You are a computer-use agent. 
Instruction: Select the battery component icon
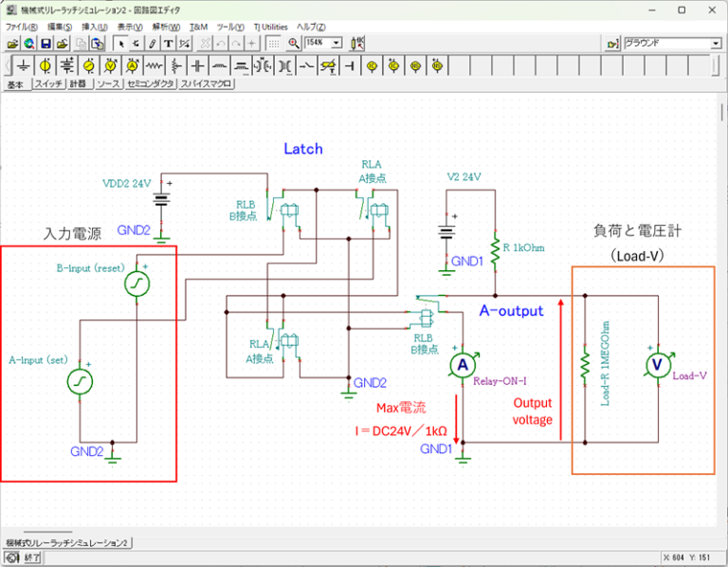[66, 65]
